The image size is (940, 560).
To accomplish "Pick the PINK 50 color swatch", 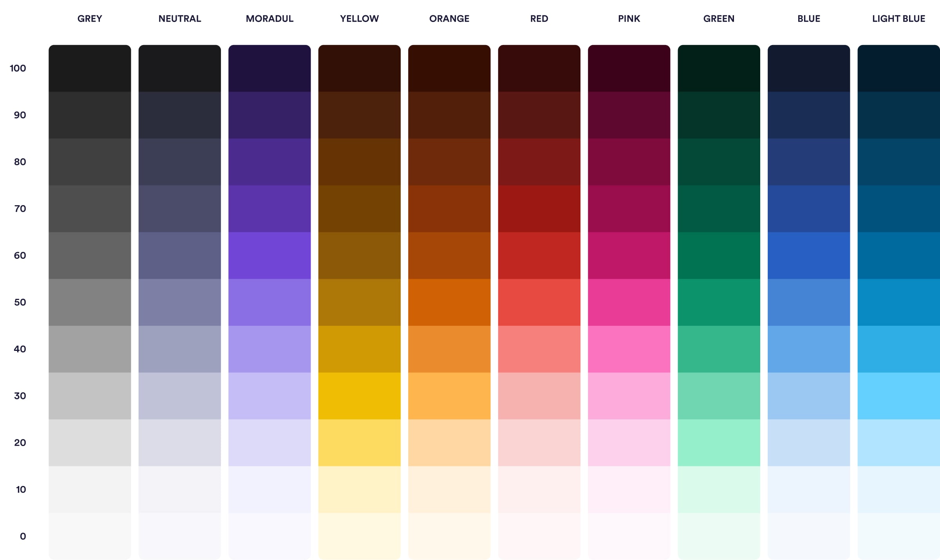I will (629, 302).
